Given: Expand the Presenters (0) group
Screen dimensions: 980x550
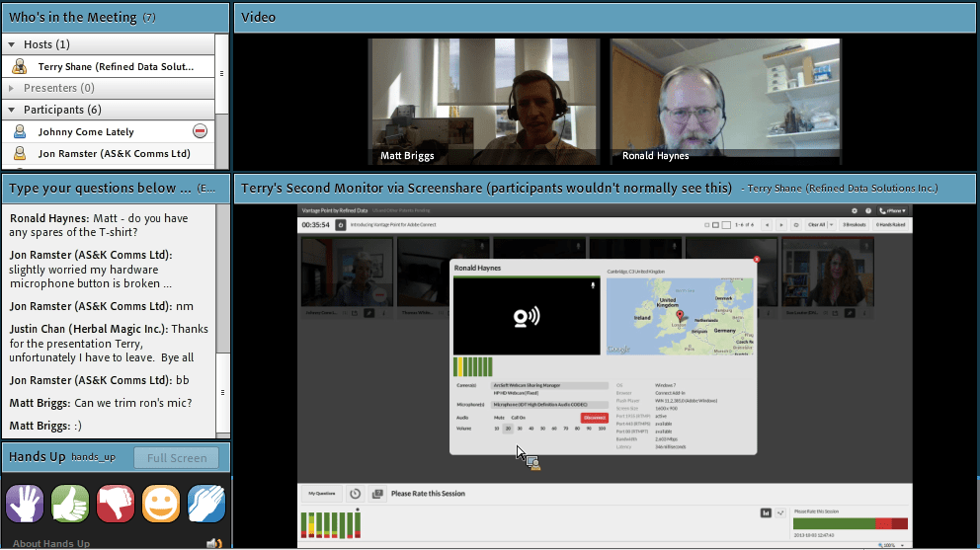Looking at the screenshot, I should pos(11,88).
